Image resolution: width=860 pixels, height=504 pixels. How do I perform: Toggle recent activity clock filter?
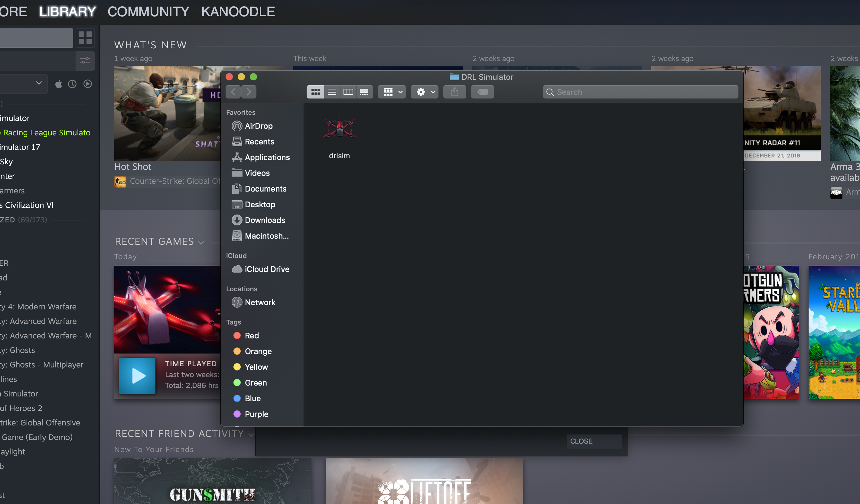click(x=72, y=84)
